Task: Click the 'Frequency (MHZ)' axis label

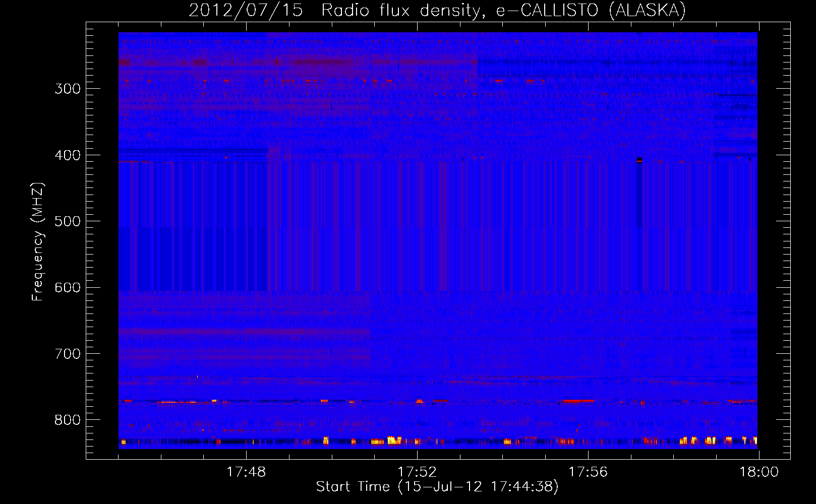Action: click(38, 241)
